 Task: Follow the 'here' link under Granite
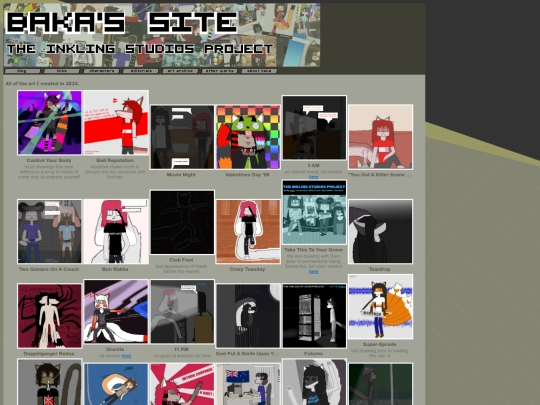[x=126, y=356]
